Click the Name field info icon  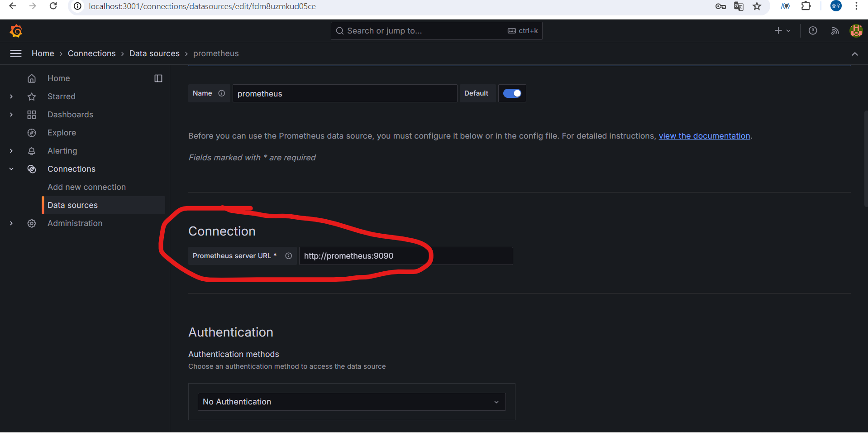(x=222, y=93)
